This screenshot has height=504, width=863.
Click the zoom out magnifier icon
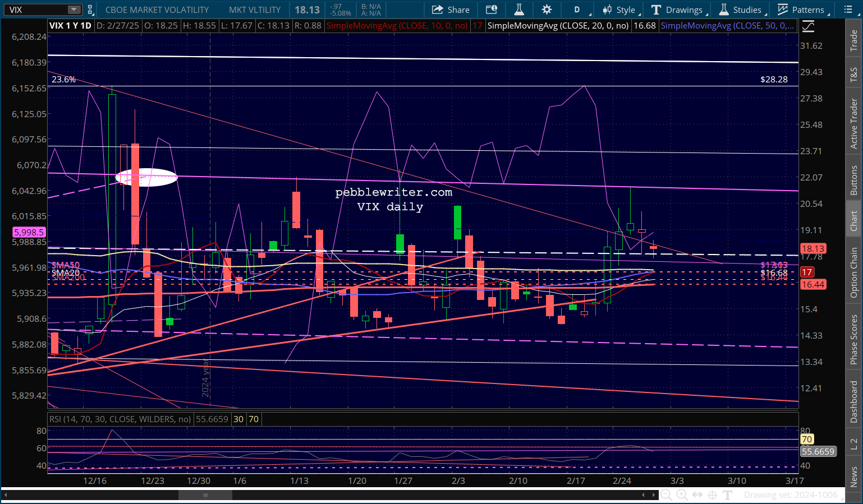point(666,494)
